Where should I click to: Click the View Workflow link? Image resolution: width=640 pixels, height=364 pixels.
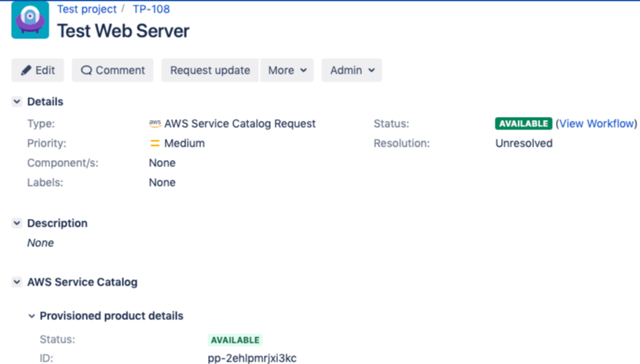[x=596, y=123]
